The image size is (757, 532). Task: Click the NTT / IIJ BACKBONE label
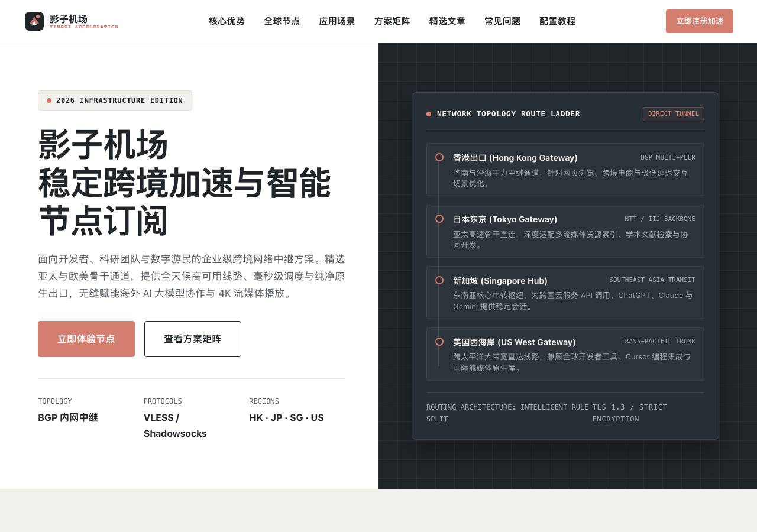[660, 219]
